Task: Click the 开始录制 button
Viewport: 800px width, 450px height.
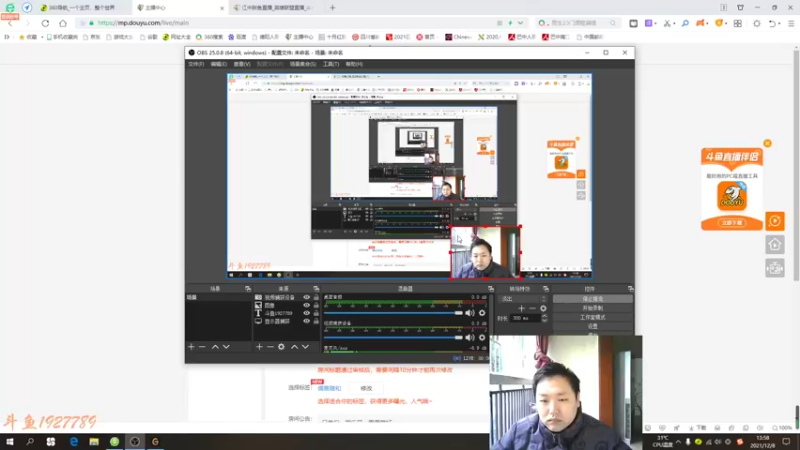Action: [x=592, y=308]
